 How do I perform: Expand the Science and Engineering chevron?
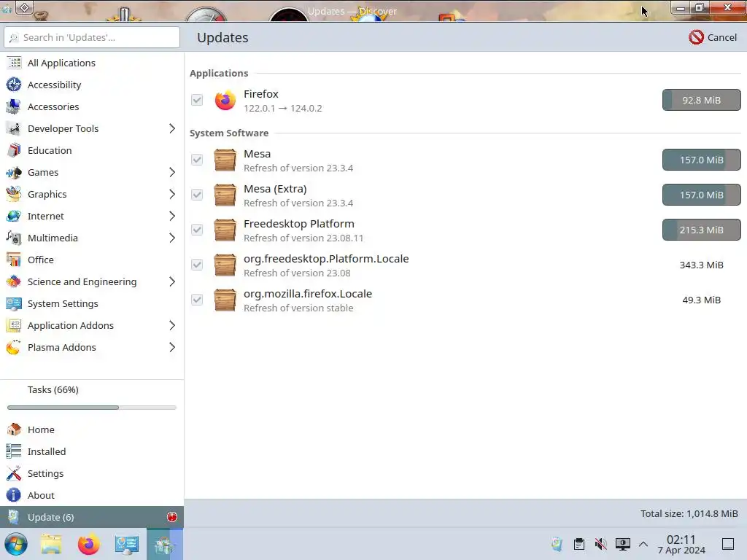tap(172, 282)
